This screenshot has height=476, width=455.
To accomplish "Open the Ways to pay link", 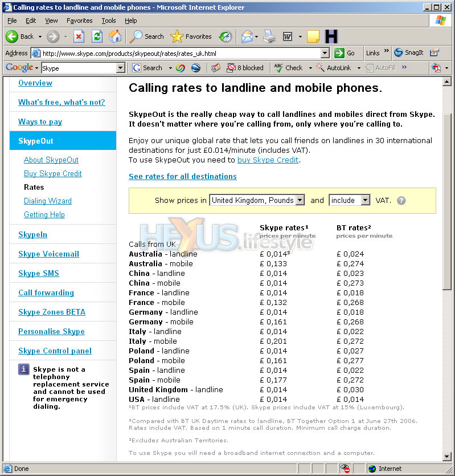I will [x=40, y=122].
